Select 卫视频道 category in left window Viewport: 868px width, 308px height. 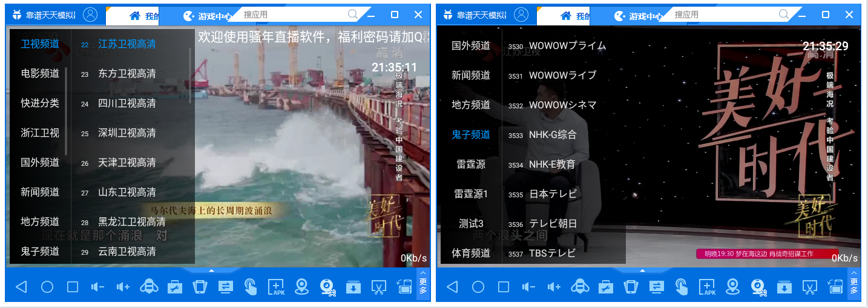tap(40, 44)
